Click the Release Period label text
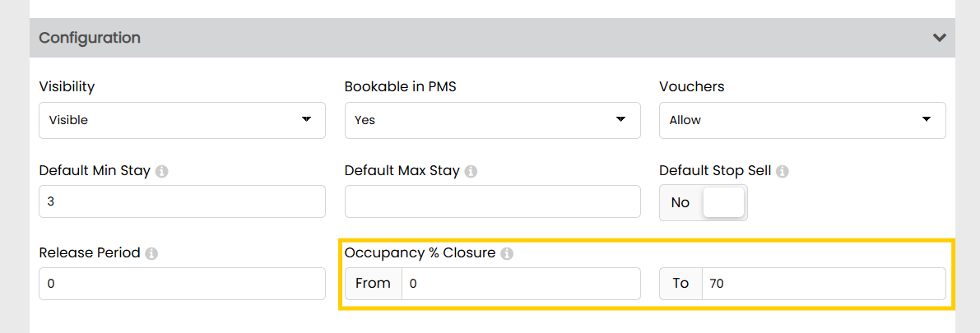Screen dimensions: 980x333 pos(90,253)
